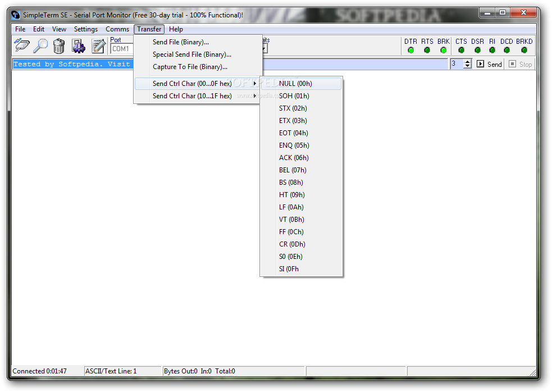Click the disabled Stop button

521,64
